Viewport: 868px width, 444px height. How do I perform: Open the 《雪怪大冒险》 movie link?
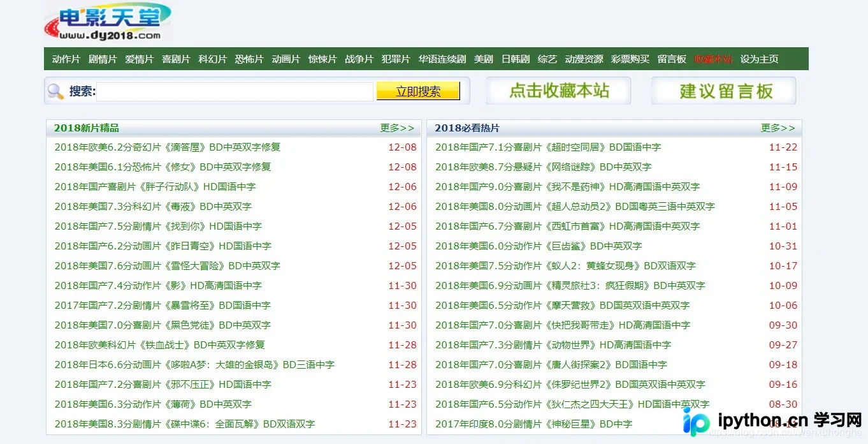click(168, 266)
